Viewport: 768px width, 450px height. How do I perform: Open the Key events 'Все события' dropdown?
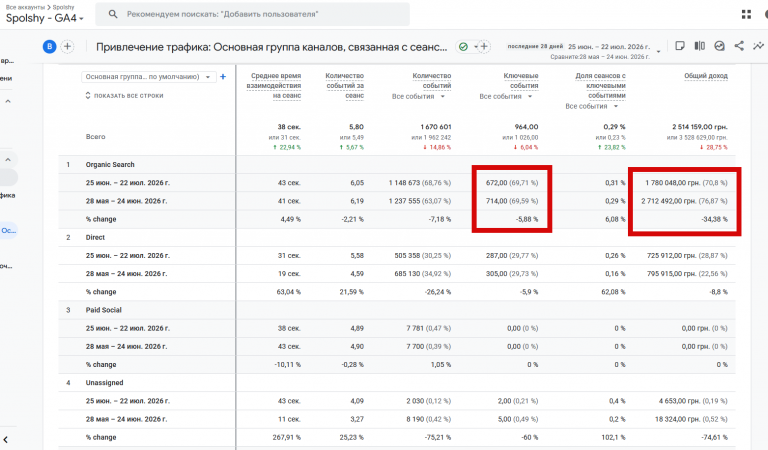click(x=505, y=96)
